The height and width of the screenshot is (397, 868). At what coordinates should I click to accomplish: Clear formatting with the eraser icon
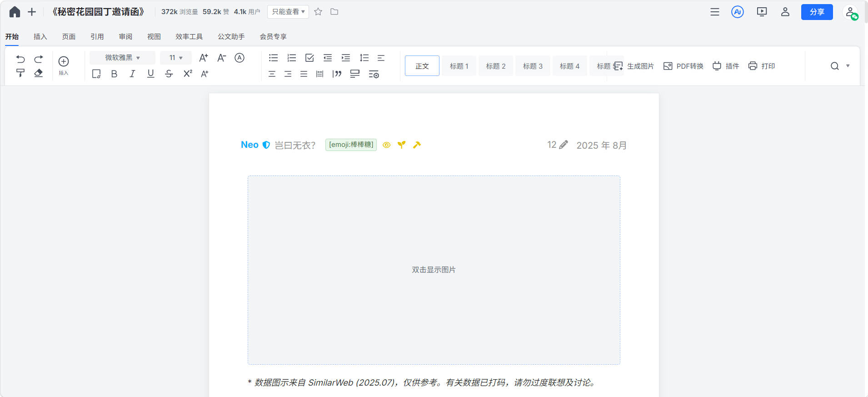tap(39, 73)
